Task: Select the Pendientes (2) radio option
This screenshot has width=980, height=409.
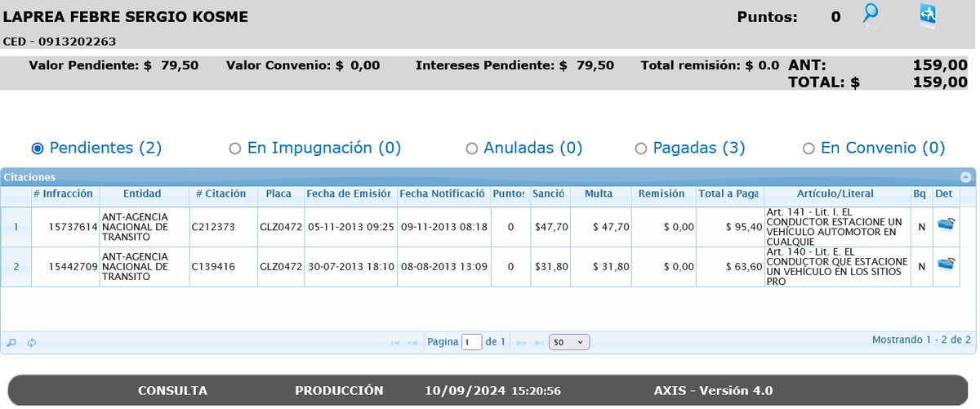Action: tap(37, 149)
